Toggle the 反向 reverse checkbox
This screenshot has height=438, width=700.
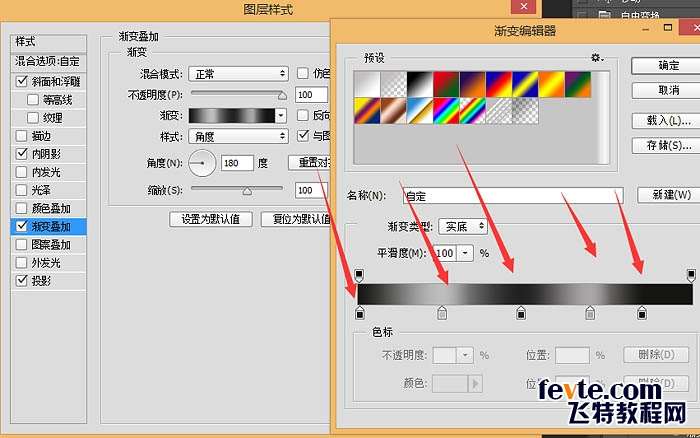point(303,115)
